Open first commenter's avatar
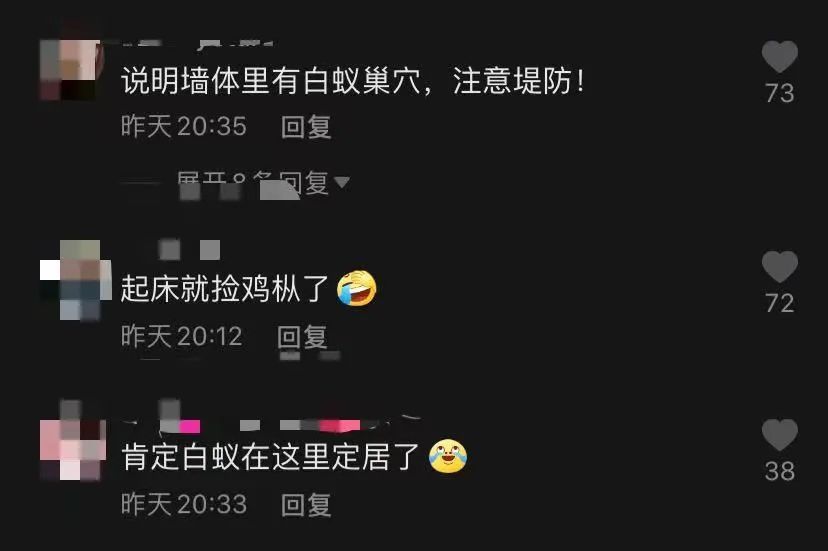The height and width of the screenshot is (551, 828). tap(70, 69)
